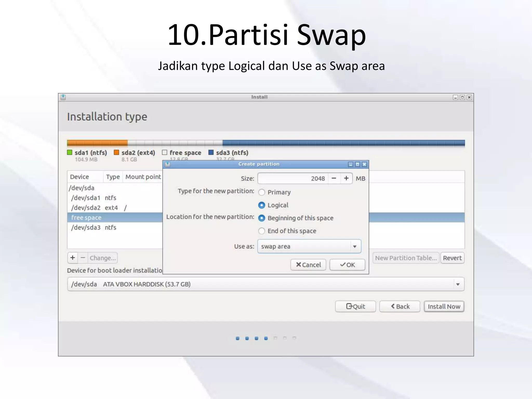Maximize the Install window
Image resolution: width=532 pixels, height=399 pixels.
462,97
